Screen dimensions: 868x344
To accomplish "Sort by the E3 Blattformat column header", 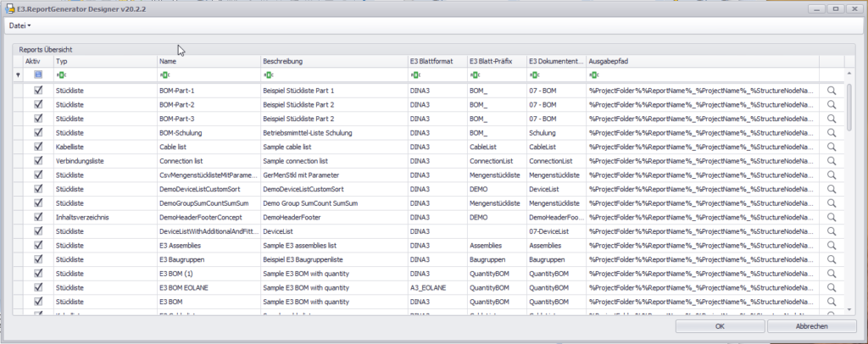I will coord(435,61).
